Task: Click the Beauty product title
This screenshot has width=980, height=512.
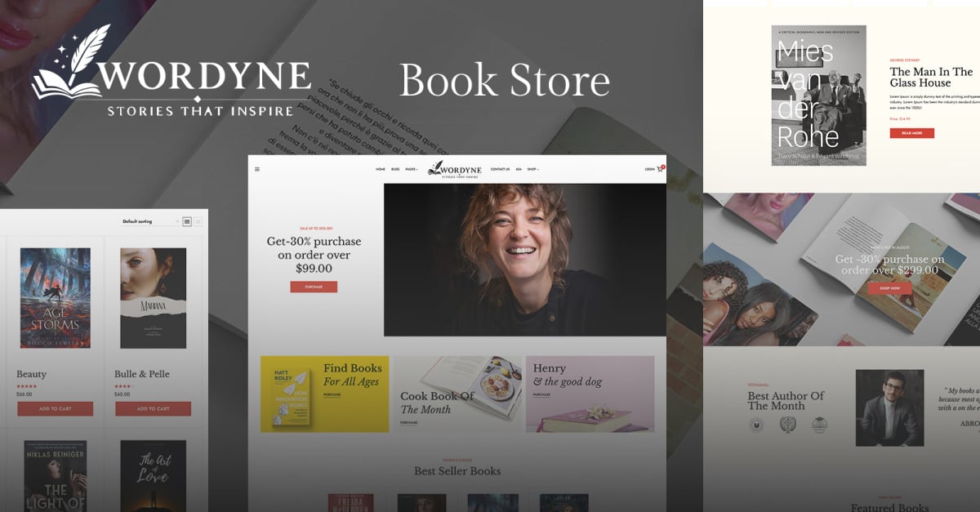Action: (32, 374)
